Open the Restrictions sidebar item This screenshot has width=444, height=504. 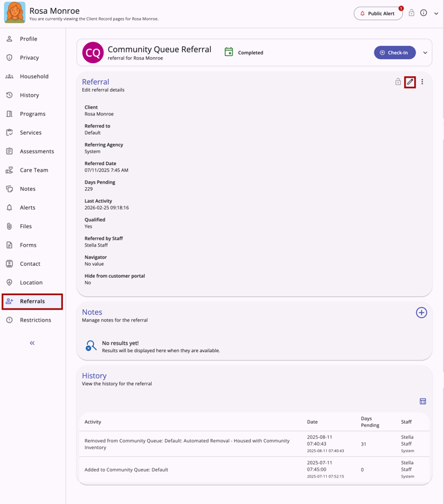point(35,320)
